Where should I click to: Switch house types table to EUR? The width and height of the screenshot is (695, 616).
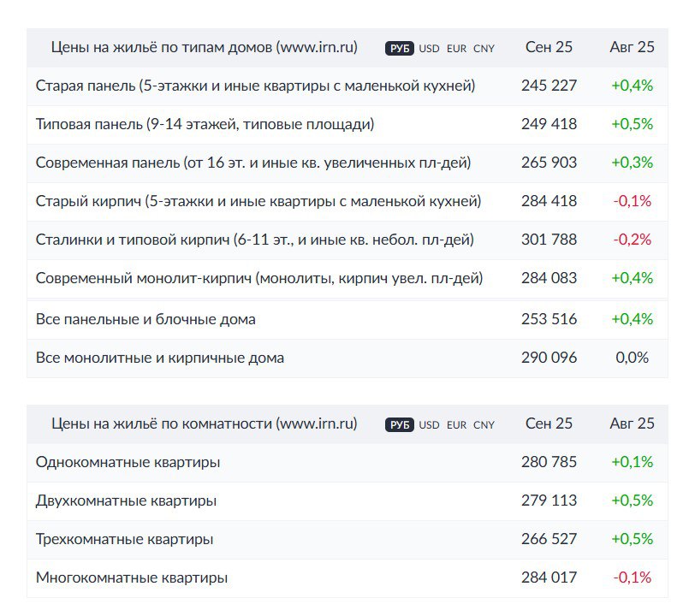(x=457, y=49)
